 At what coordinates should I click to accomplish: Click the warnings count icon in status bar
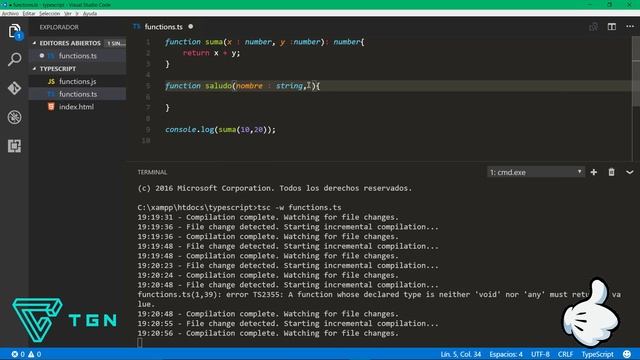(x=35, y=354)
